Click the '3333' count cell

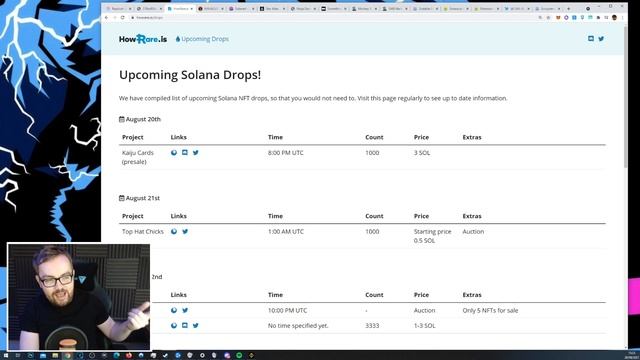pos(372,325)
